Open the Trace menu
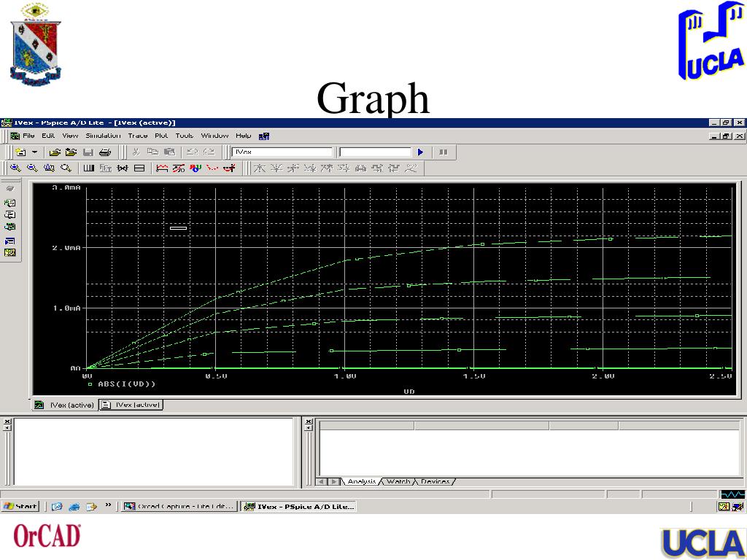The height and width of the screenshot is (560, 747). (138, 136)
